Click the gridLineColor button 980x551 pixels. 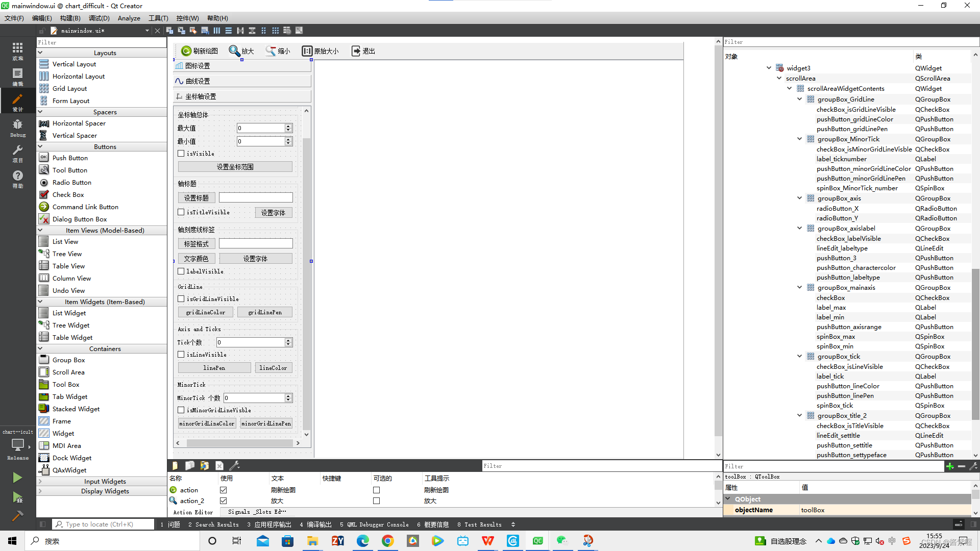tap(205, 312)
